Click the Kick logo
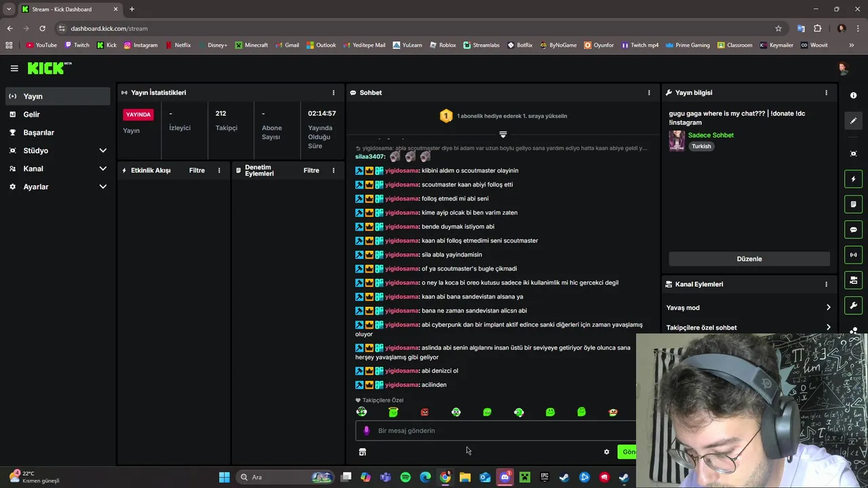Image resolution: width=868 pixels, height=488 pixels. pyautogui.click(x=50, y=68)
